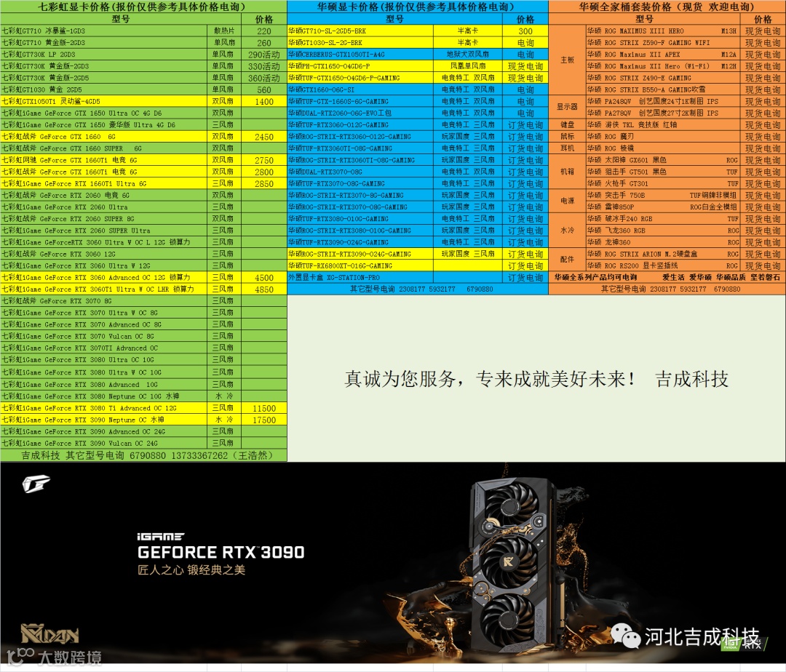Click cell 'GeForce RTX 3090 Vulcan OC 24G'
This screenshot has width=786, height=672.
click(x=104, y=443)
